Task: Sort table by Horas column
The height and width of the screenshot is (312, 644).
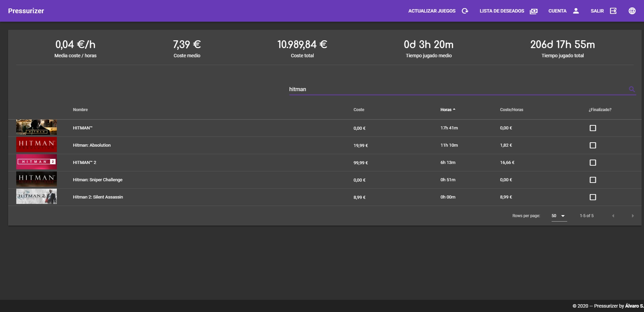Action: [x=446, y=110]
